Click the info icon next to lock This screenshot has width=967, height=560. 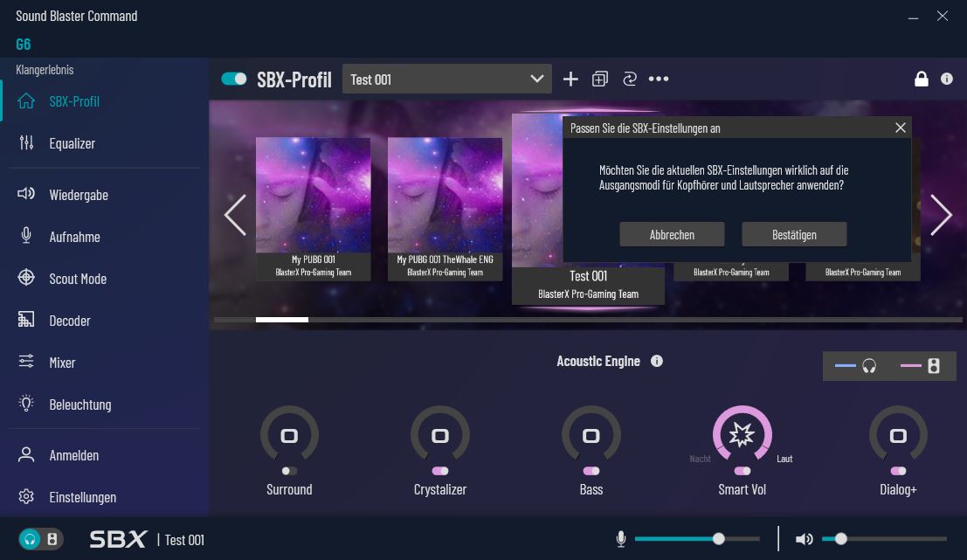[x=947, y=79]
